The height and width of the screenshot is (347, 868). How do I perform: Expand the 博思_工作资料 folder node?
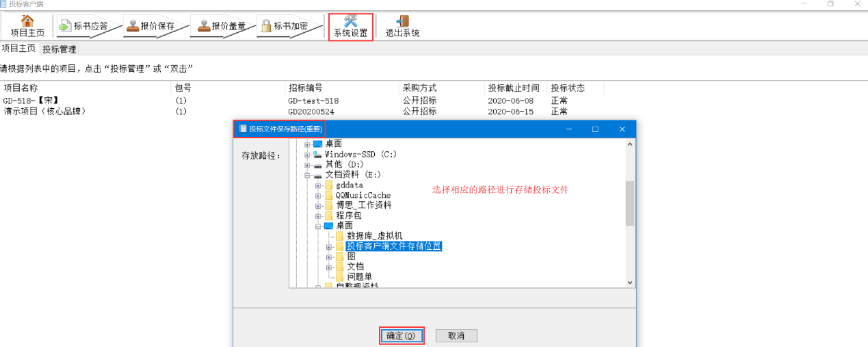(x=318, y=205)
